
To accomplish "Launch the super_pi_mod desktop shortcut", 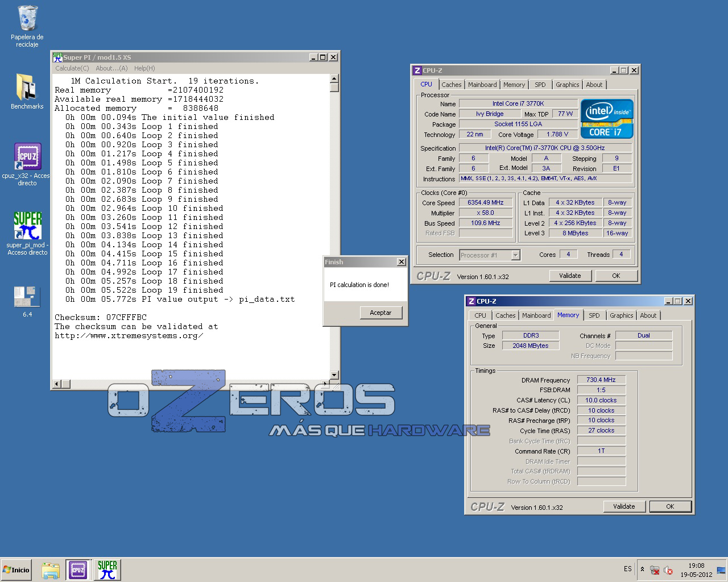I will 27,234.
